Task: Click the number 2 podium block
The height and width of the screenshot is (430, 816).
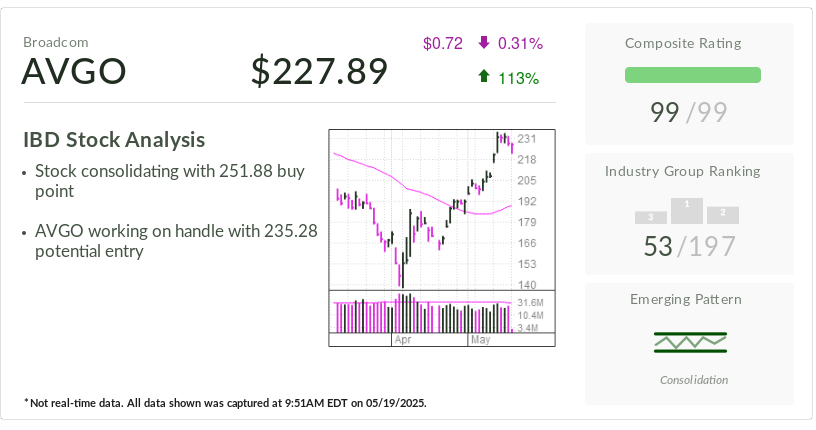Action: pyautogui.click(x=723, y=216)
